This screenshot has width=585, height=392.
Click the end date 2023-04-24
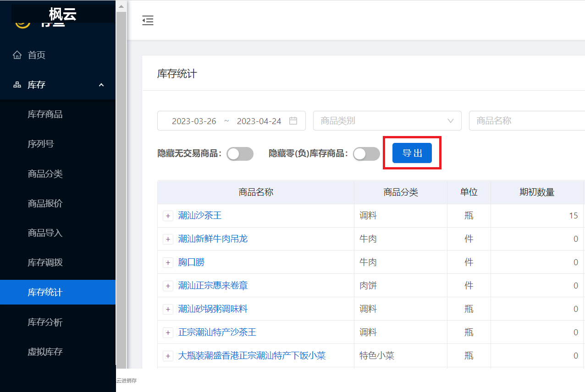tap(259, 121)
